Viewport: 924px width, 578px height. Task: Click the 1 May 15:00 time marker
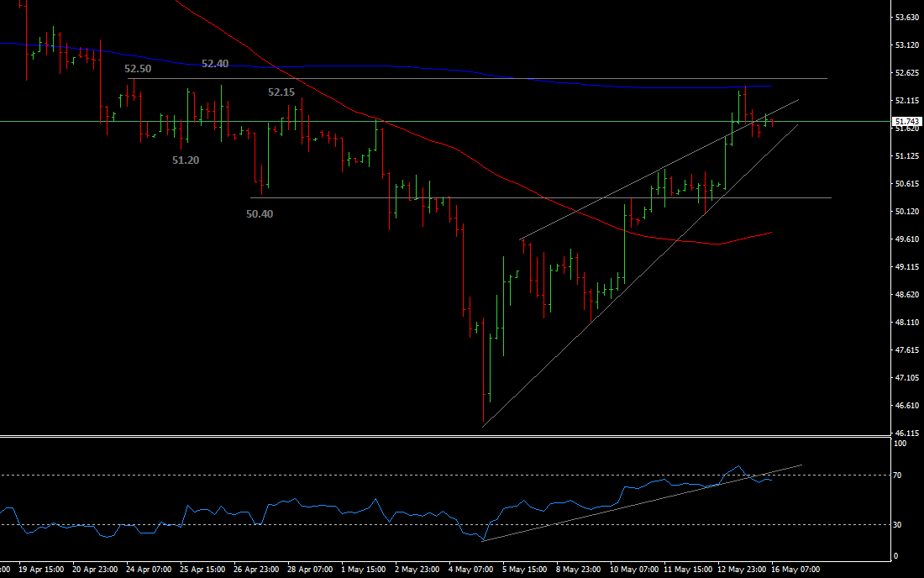[x=363, y=569]
